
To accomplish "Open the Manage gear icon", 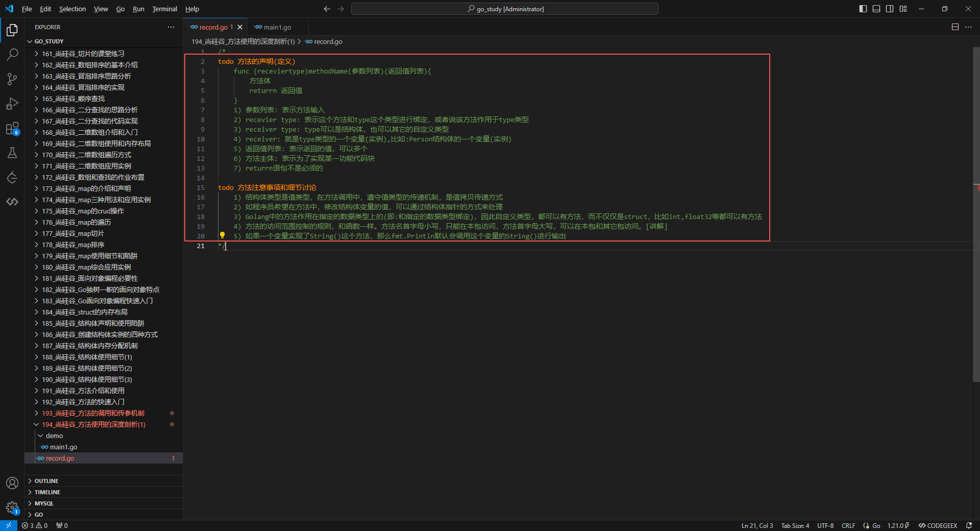I will pyautogui.click(x=12, y=508).
